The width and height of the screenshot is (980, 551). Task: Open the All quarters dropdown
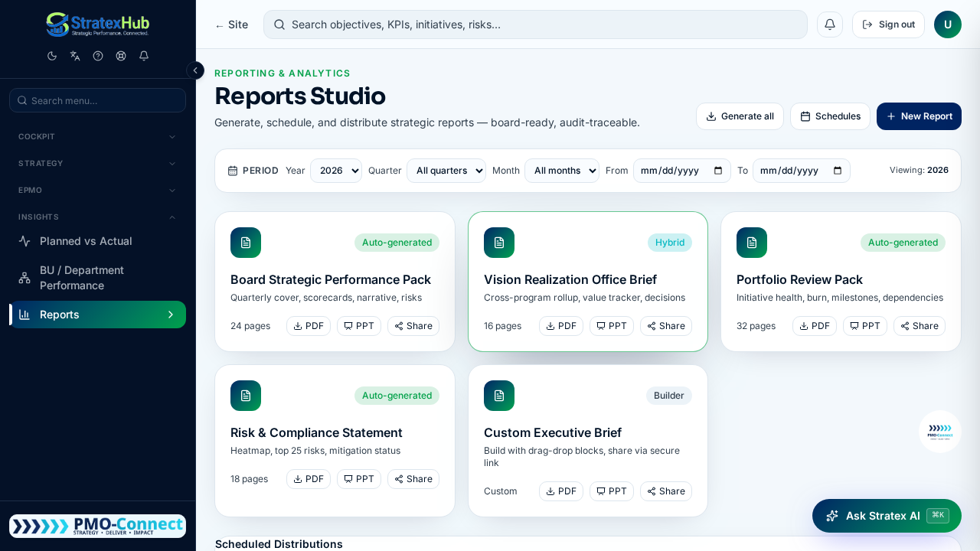tap(446, 171)
